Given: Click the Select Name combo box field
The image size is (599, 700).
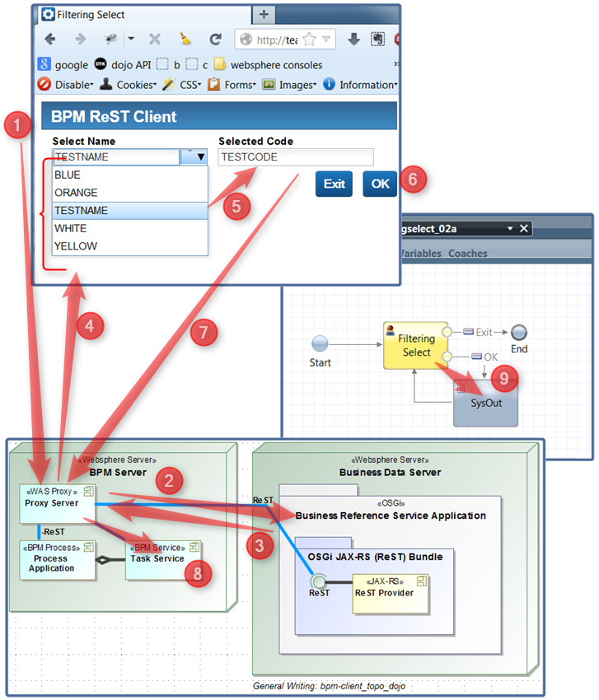Looking at the screenshot, I should [x=116, y=157].
